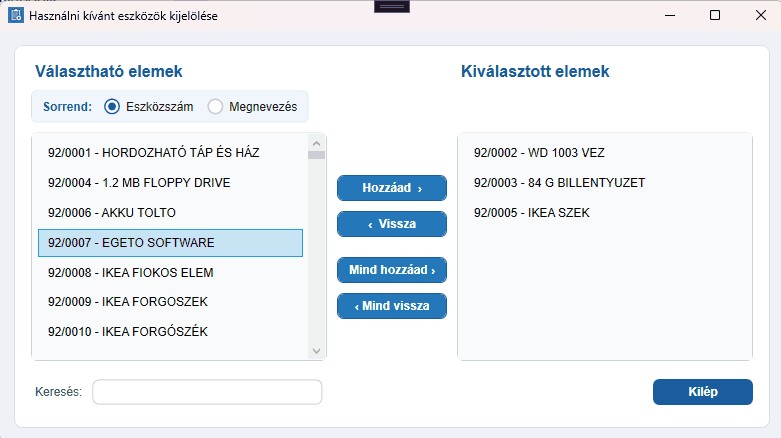Select 92/0009 - IKEA FORGOSZEK
Viewport: 781px width, 438px height.
pyautogui.click(x=170, y=301)
